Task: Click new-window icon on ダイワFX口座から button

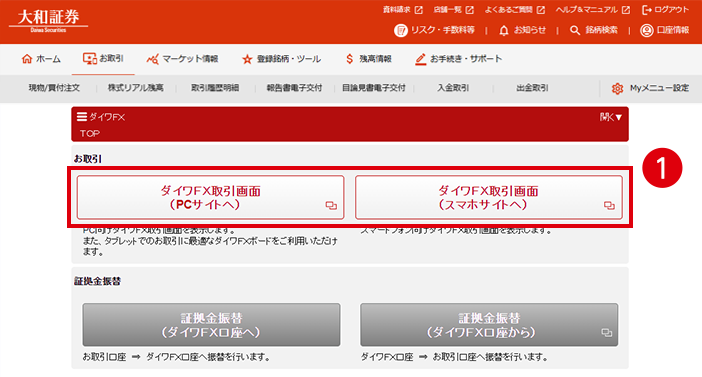Action: pos(607,333)
